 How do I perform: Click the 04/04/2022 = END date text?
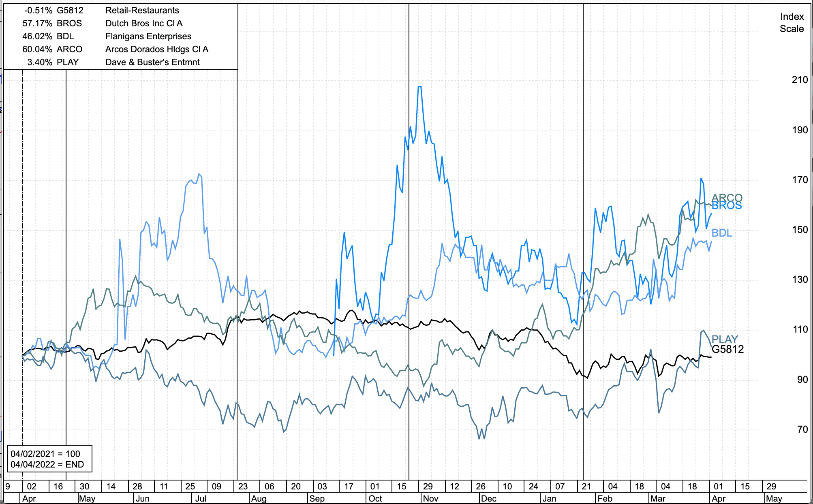click(47, 464)
